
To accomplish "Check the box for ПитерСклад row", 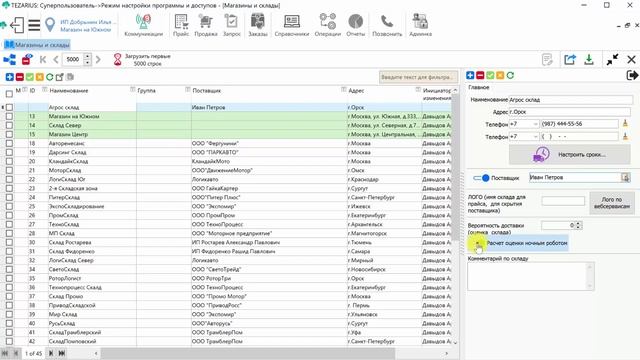I will 9,197.
